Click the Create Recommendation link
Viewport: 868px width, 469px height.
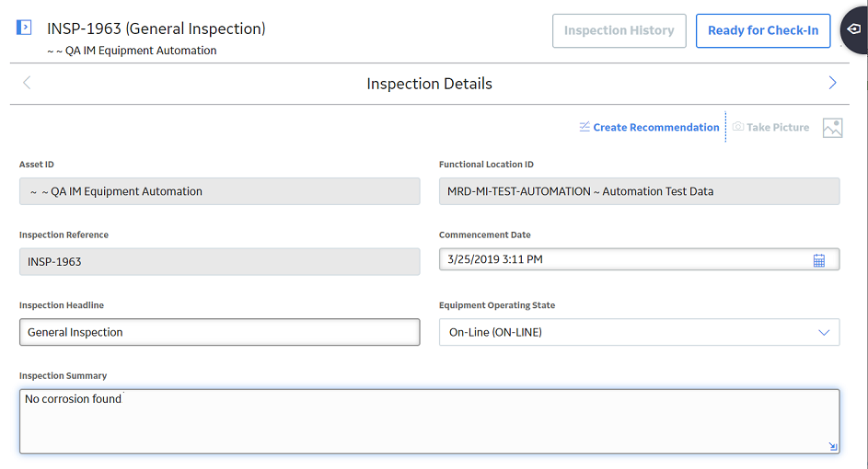click(656, 127)
